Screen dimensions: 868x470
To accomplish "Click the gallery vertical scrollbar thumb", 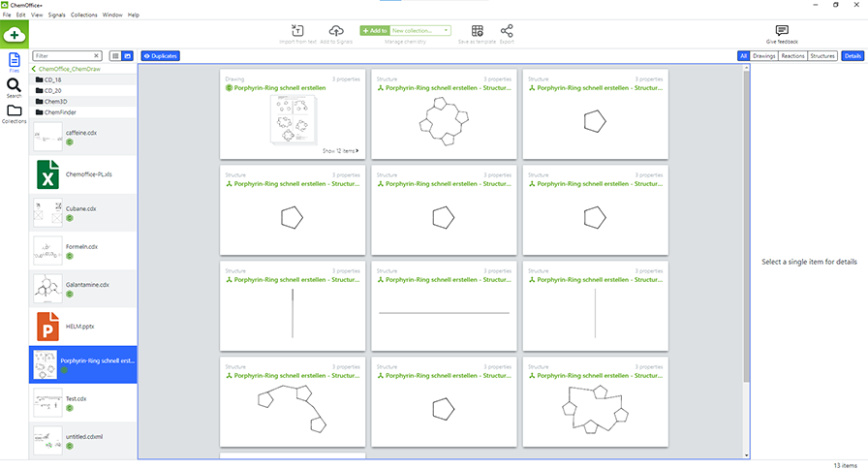I will tap(746, 227).
